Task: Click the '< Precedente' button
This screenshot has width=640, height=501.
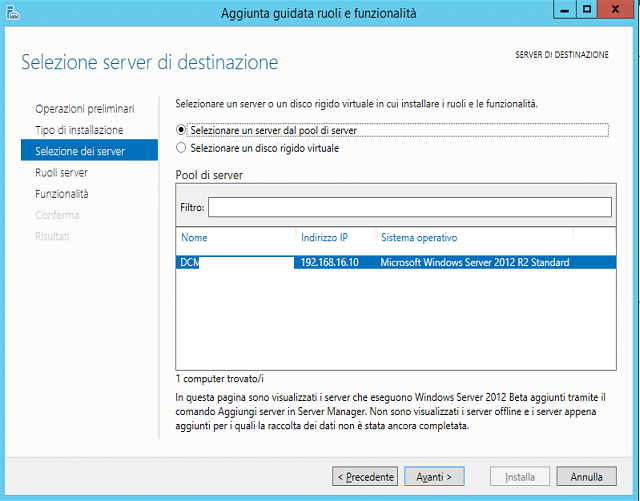Action: [365, 477]
